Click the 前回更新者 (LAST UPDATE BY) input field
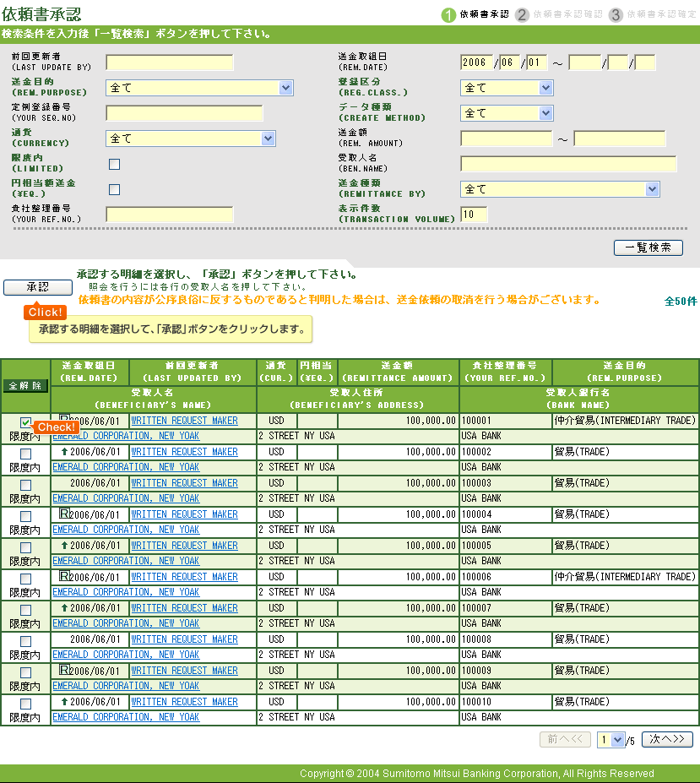 (170, 63)
